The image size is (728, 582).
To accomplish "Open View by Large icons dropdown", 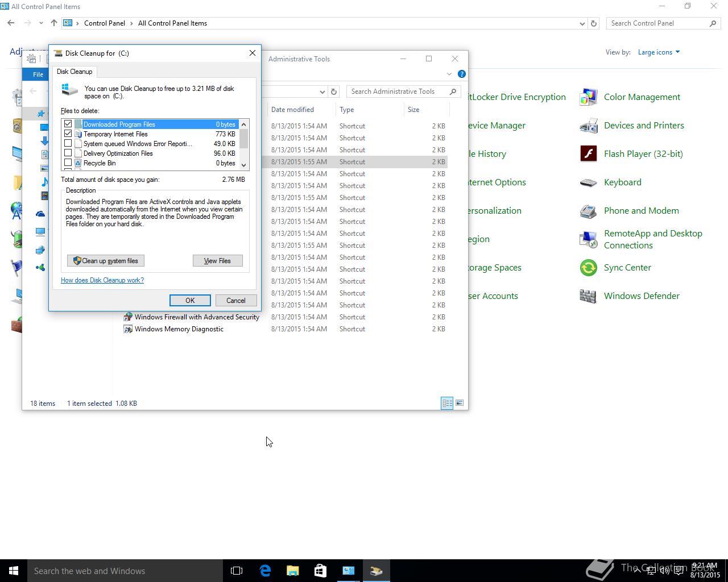I will tap(659, 52).
